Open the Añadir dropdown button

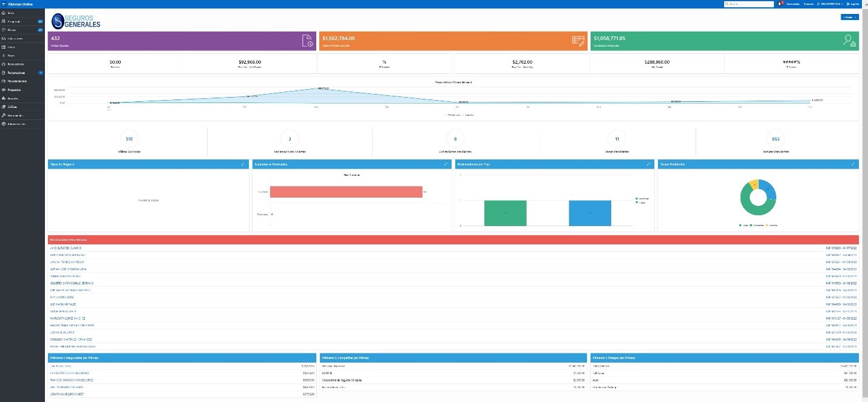[849, 17]
